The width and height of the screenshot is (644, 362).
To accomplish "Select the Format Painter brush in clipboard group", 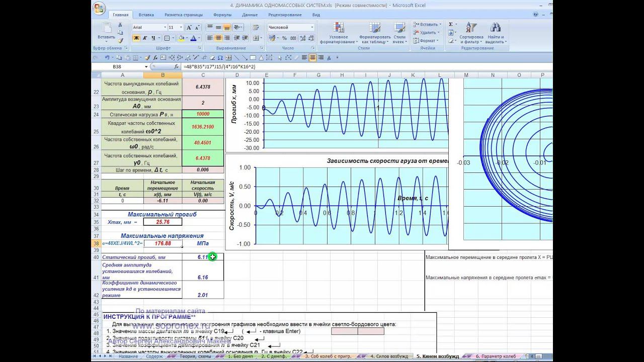I will (x=120, y=40).
